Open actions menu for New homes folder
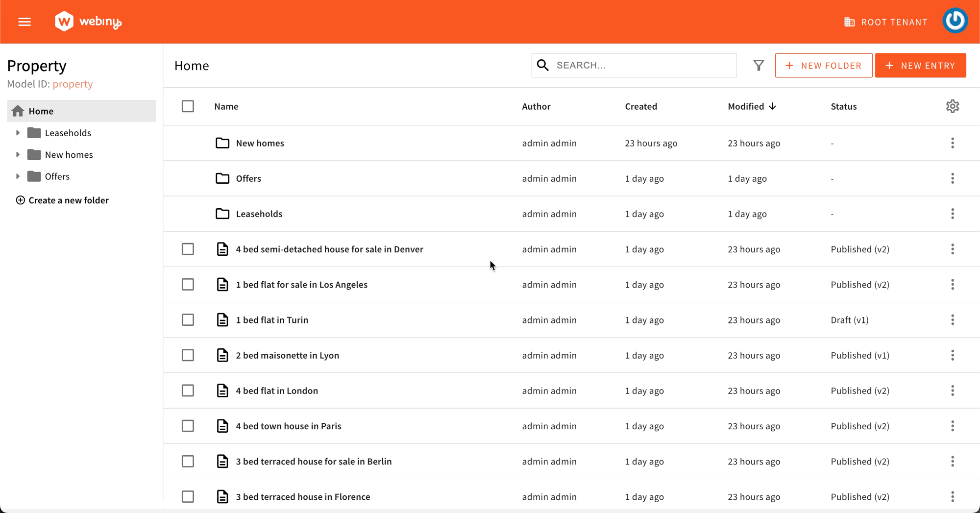 click(952, 143)
